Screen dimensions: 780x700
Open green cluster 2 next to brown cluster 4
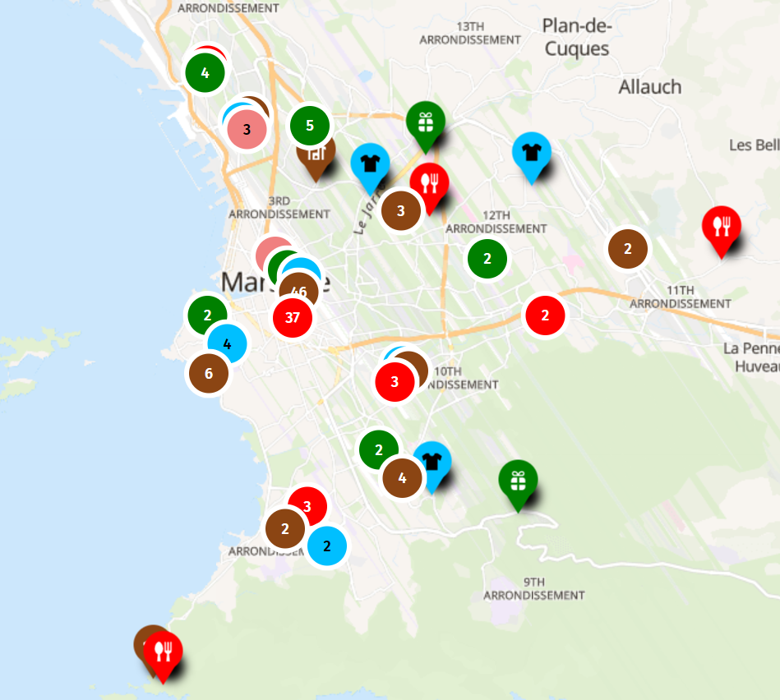pyautogui.click(x=379, y=448)
